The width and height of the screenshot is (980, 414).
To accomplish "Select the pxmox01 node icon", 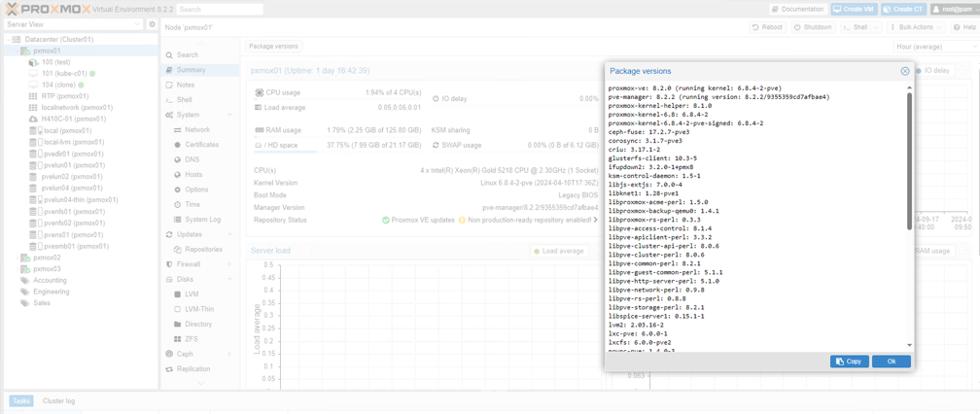I will pyautogui.click(x=25, y=51).
